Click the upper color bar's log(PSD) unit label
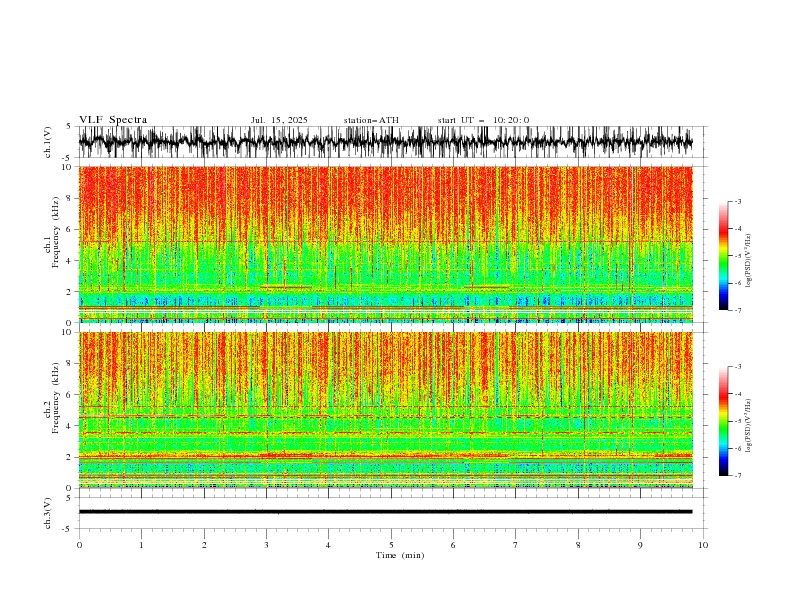Image resolution: width=792 pixels, height=612 pixels. click(x=749, y=261)
